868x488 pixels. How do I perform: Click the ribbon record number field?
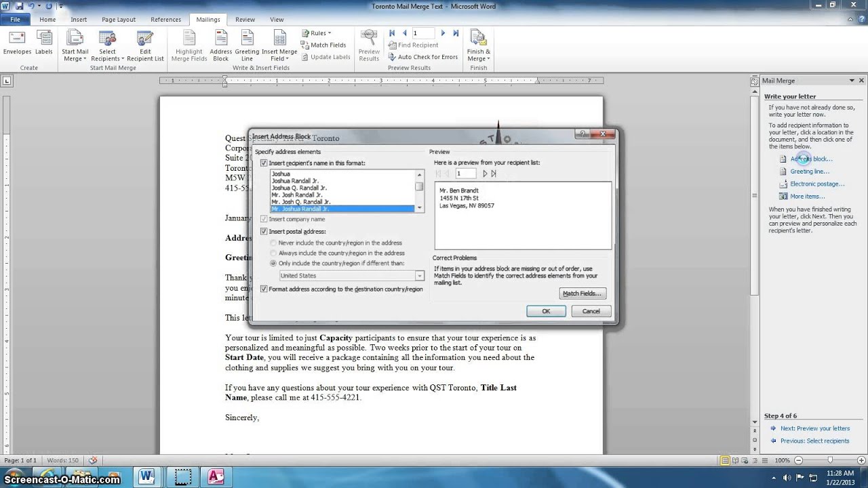423,33
